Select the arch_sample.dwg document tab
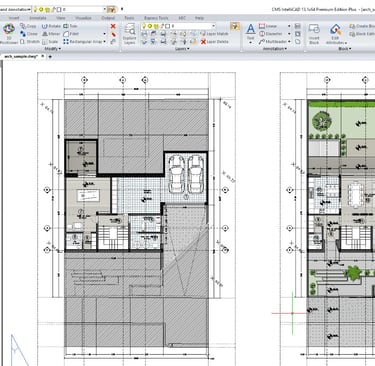Screen dimensions: 375x366 pyautogui.click(x=21, y=57)
